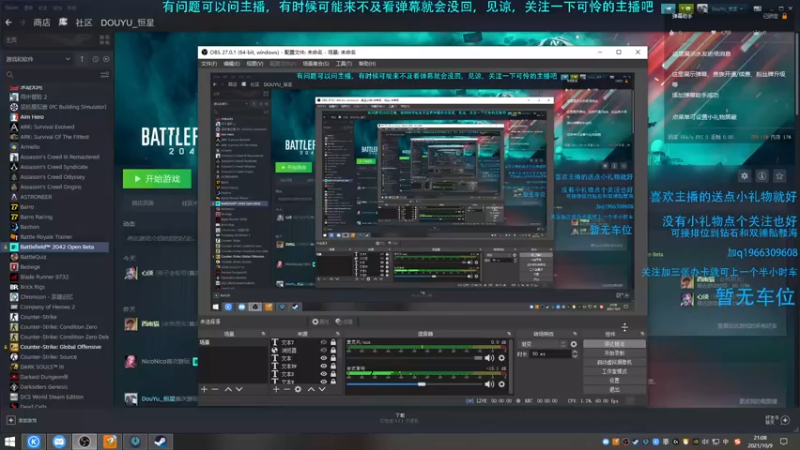
Task: Open the transition type dropdown
Action: click(542, 344)
